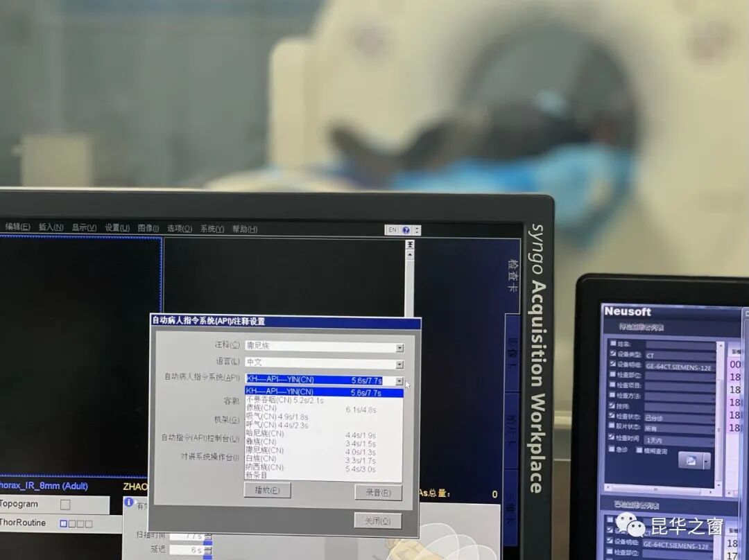Click the 播放(E) play button
Image resolution: width=749 pixels, height=560 pixels.
(x=268, y=490)
